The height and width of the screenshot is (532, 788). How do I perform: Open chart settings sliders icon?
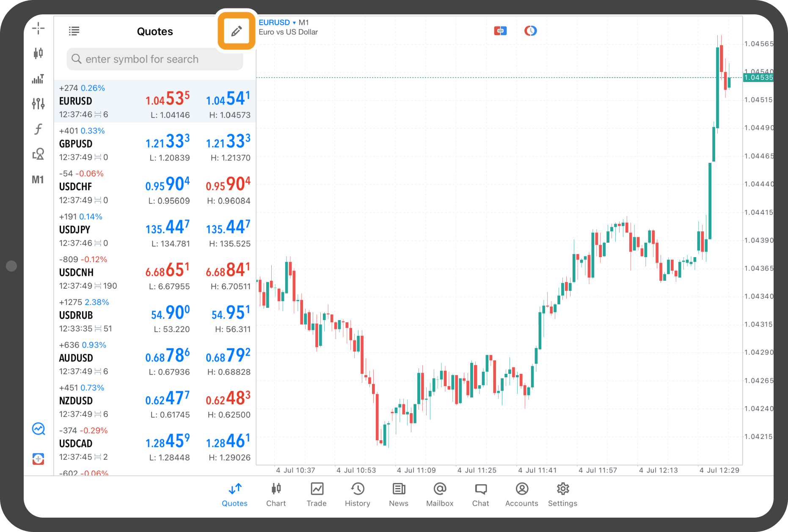pos(38,103)
